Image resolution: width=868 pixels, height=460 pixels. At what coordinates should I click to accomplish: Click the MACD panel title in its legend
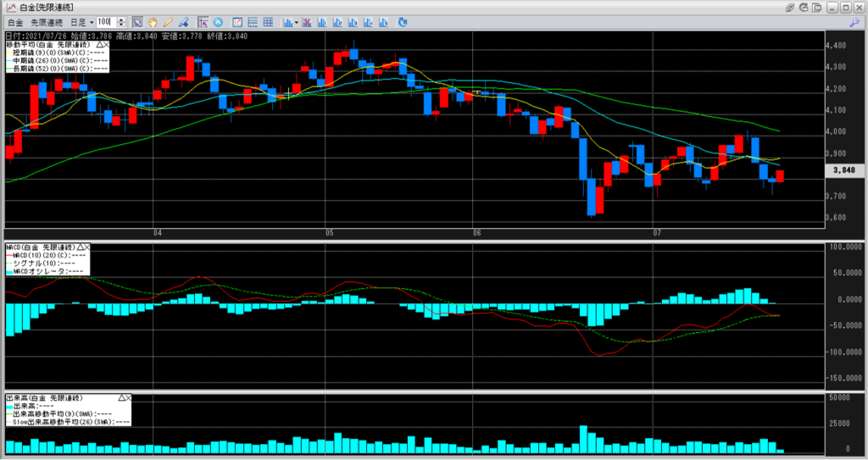41,247
